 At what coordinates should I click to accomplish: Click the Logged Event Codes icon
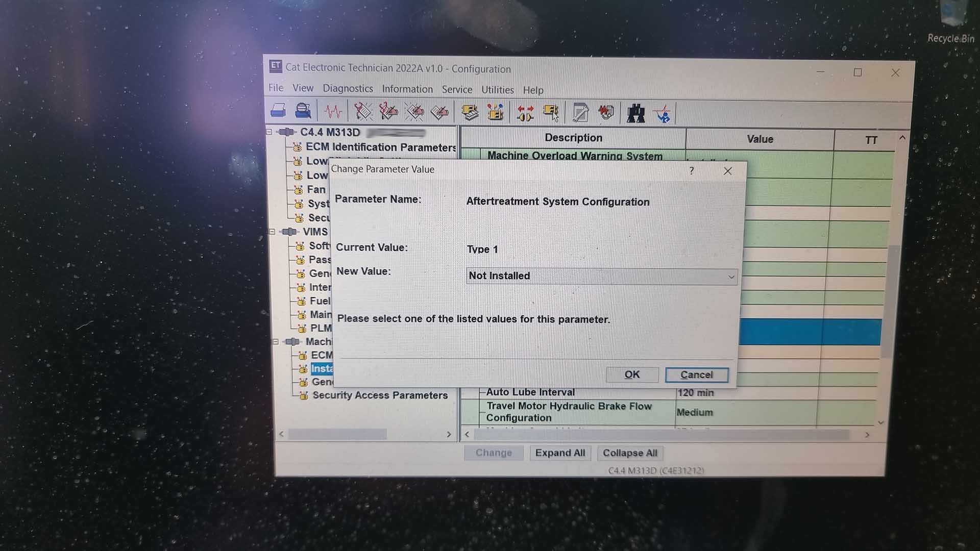point(440,112)
